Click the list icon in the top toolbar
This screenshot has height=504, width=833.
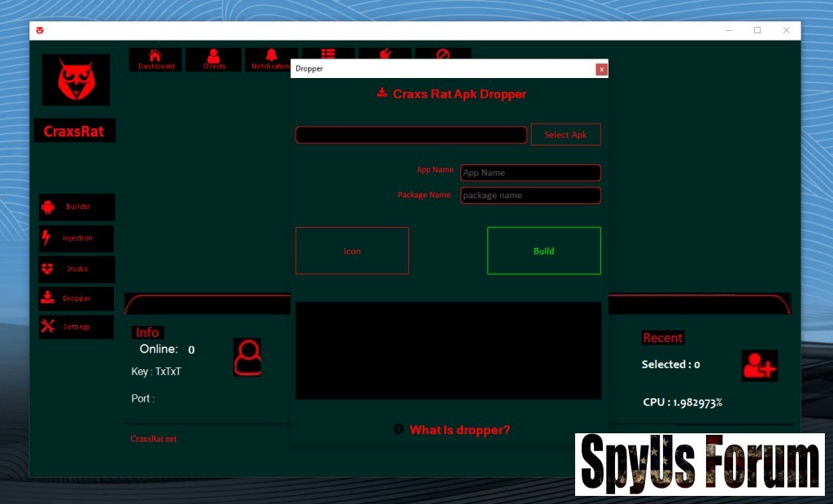(x=328, y=54)
